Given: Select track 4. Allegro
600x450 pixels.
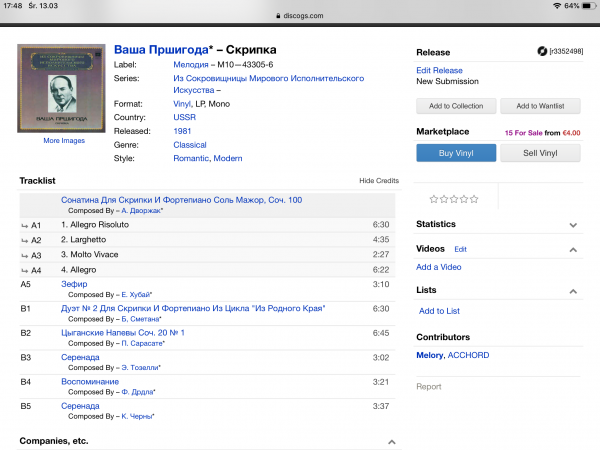Looking at the screenshot, I should click(78, 270).
